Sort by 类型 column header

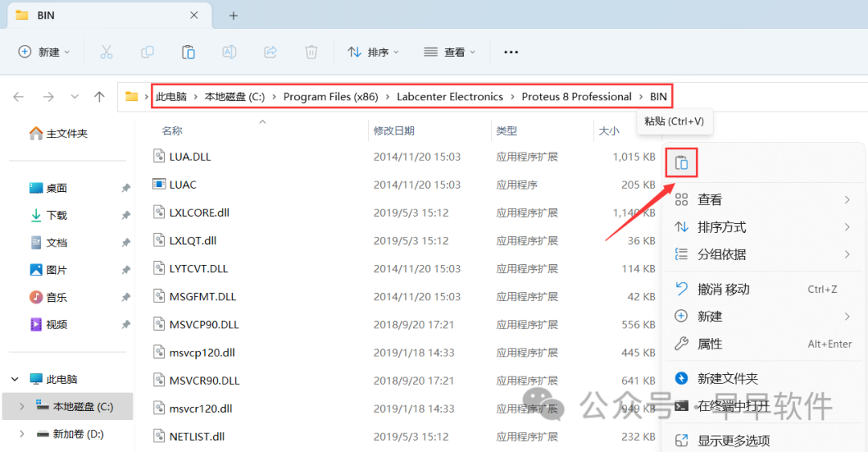point(506,131)
